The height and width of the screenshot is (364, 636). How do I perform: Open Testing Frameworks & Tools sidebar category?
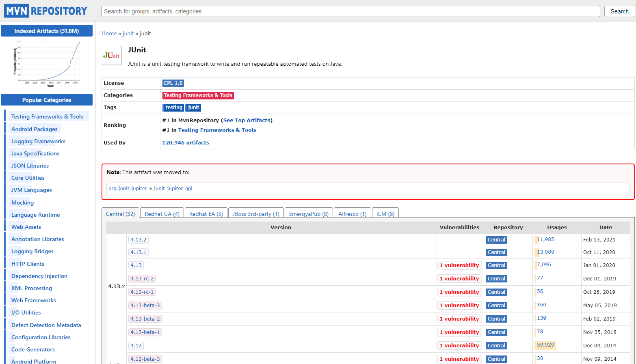click(47, 117)
